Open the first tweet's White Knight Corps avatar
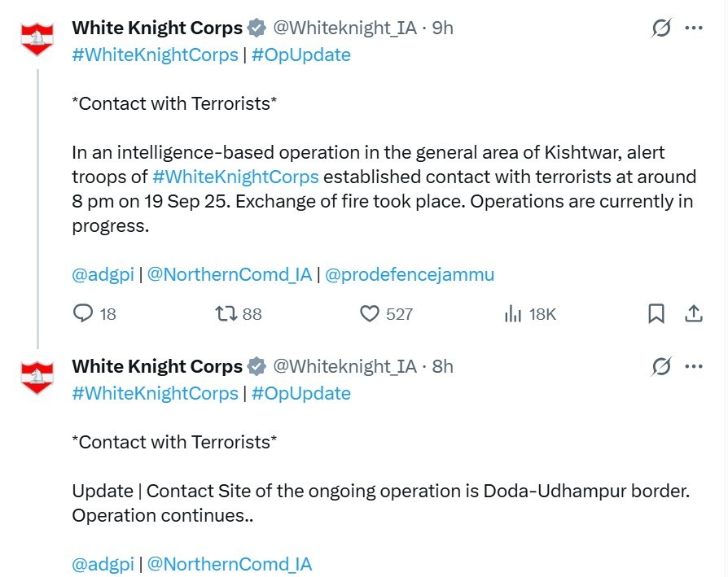This screenshot has height=577, width=728. click(x=37, y=37)
